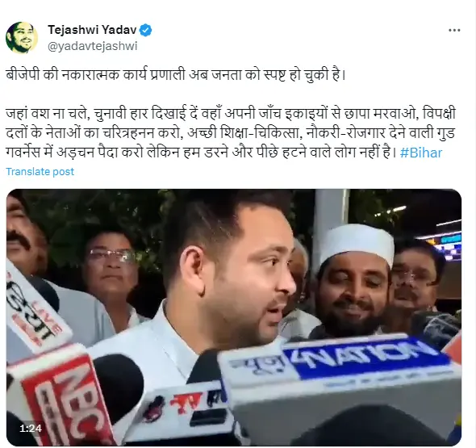This screenshot has width=476, height=448.
Task: Open the three-dot more options menu
Action: (x=454, y=30)
